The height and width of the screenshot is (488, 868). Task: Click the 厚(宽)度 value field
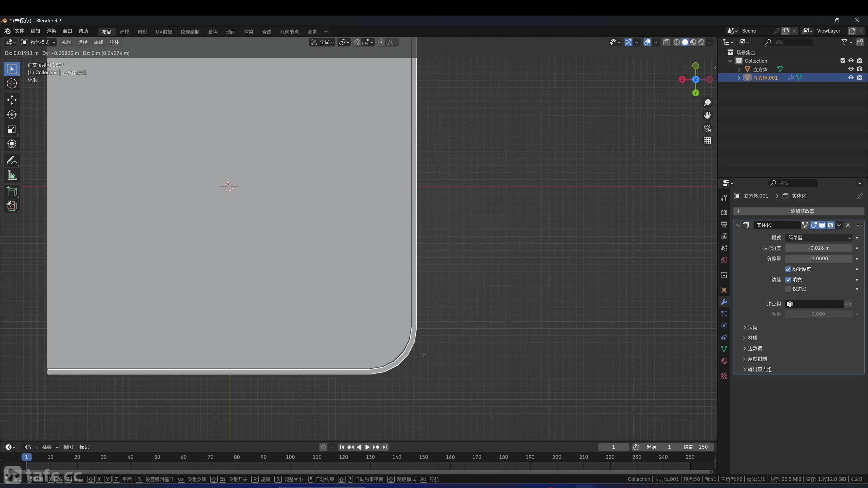click(x=818, y=248)
